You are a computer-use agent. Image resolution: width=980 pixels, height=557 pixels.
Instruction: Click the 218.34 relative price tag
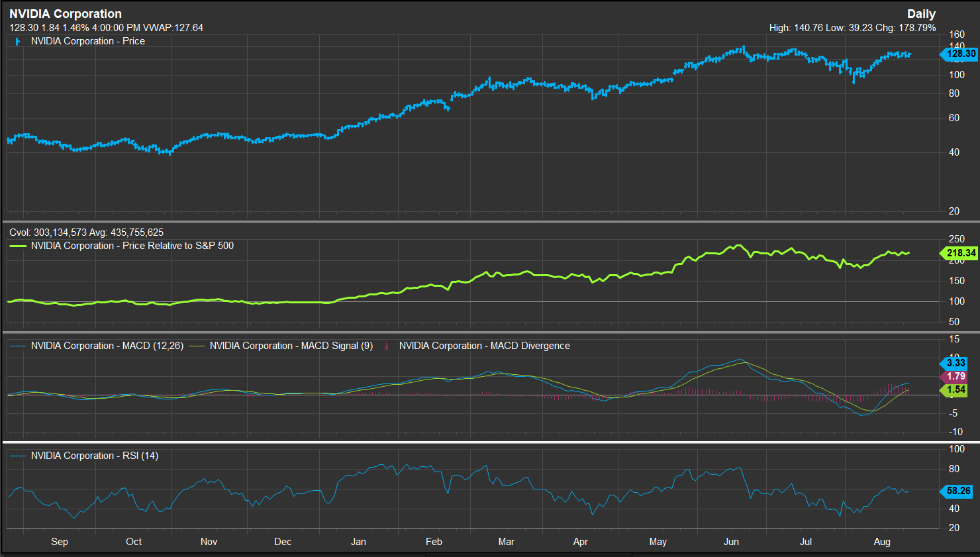(959, 253)
